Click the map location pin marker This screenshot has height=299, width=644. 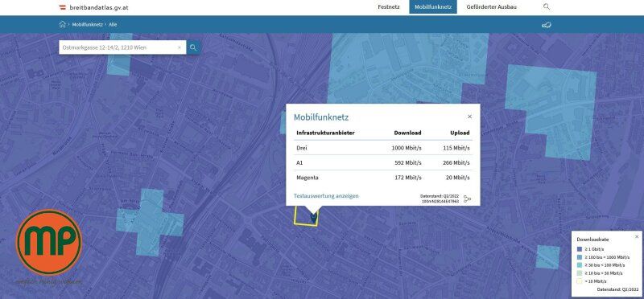[x=313, y=217]
